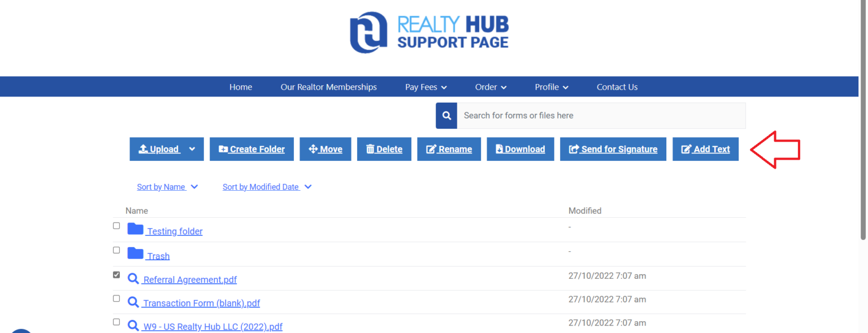Click Transaction Form's modified date 27/10/2022 7:07 am
This screenshot has height=333, width=868.
point(607,300)
